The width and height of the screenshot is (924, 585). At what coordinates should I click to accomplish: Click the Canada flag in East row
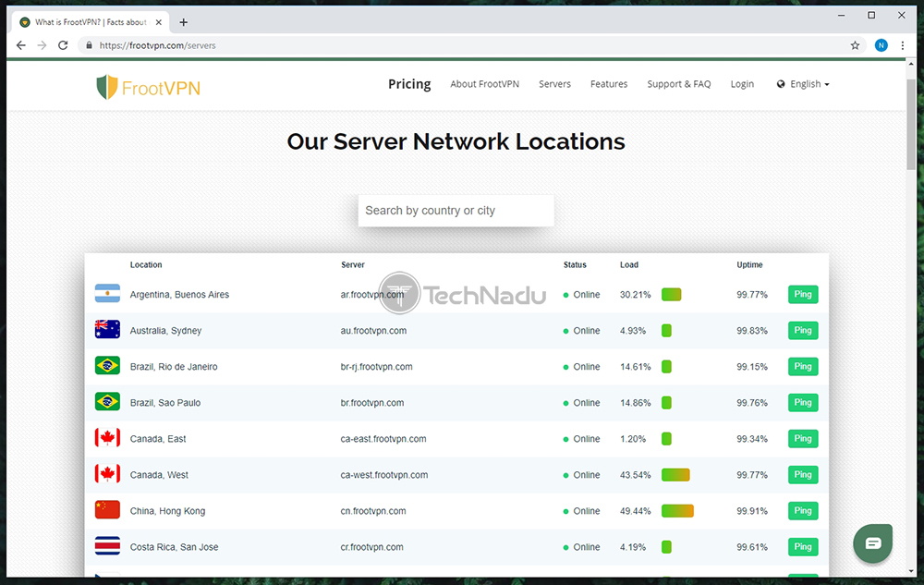pyautogui.click(x=107, y=438)
